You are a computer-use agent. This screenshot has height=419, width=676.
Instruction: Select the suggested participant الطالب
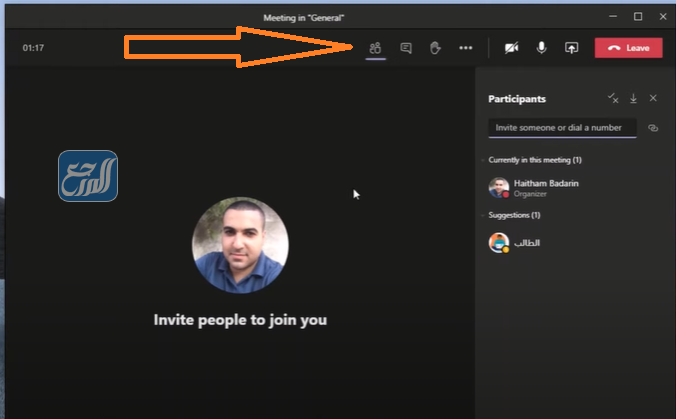(527, 243)
